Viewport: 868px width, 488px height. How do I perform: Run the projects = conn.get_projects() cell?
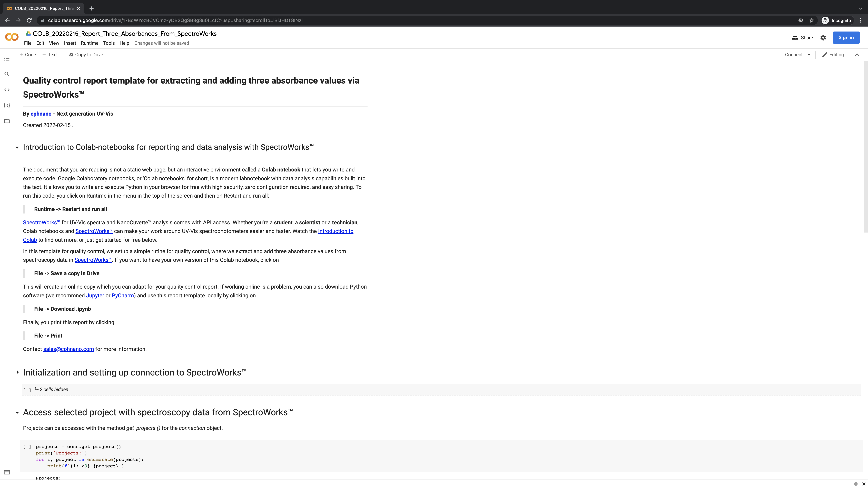(x=27, y=447)
